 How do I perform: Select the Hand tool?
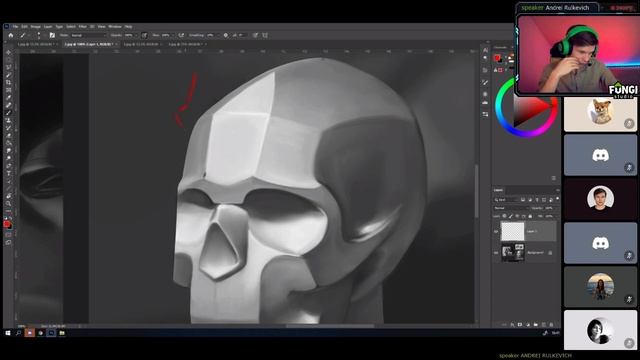pos(8,196)
